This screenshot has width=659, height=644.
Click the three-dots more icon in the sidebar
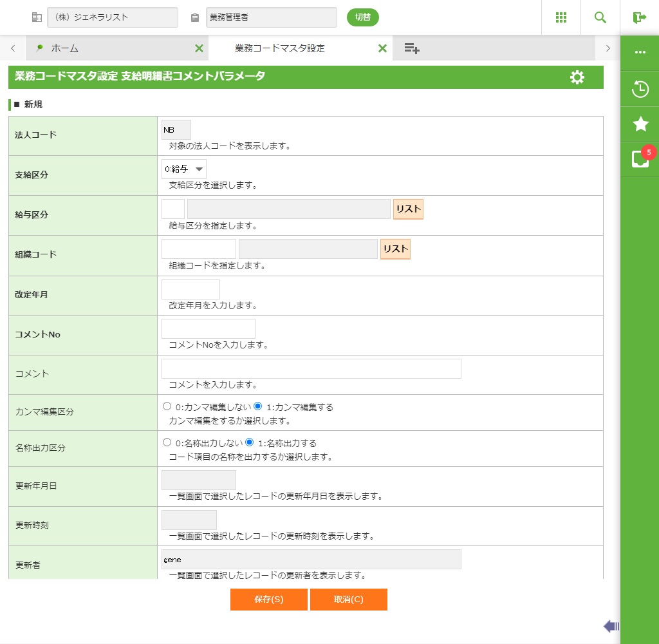coord(640,52)
